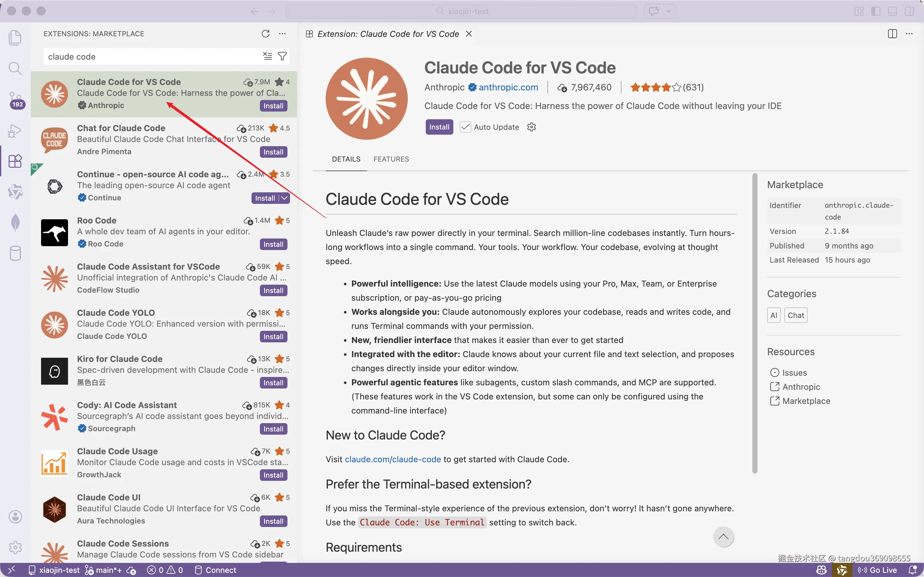Split the editor to the right
The height and width of the screenshot is (577, 924).
[x=892, y=34]
